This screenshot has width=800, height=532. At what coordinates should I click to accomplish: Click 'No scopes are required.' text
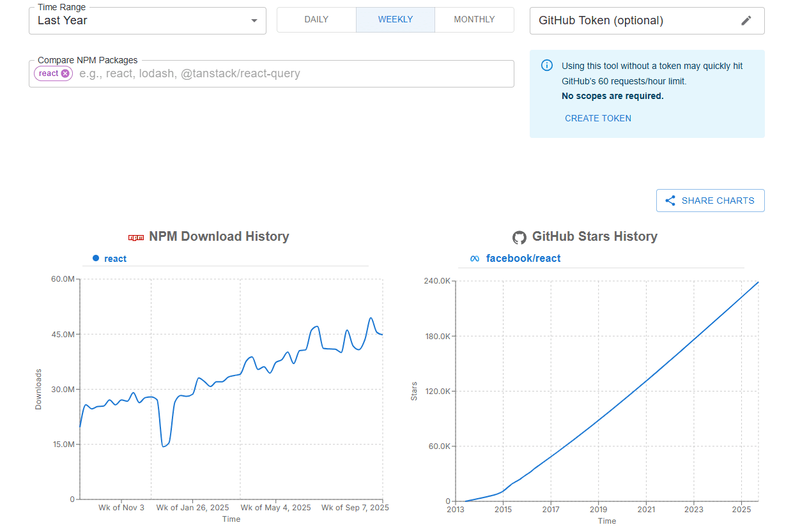(x=613, y=96)
